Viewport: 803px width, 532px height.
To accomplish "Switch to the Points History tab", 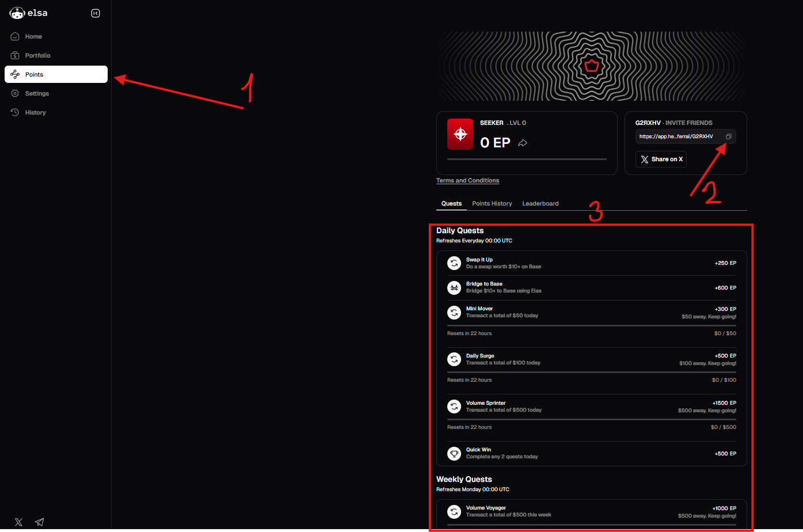I will coord(492,203).
